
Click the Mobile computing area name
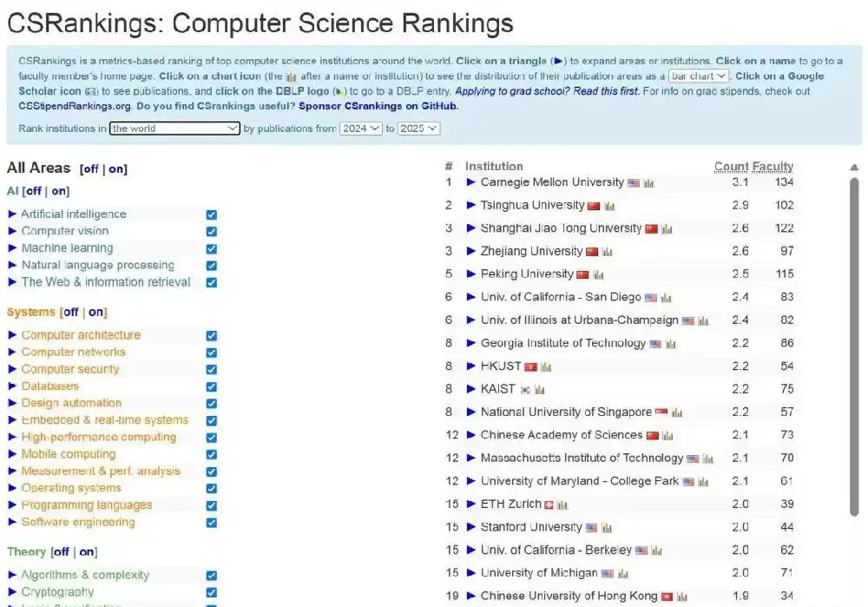(69, 454)
